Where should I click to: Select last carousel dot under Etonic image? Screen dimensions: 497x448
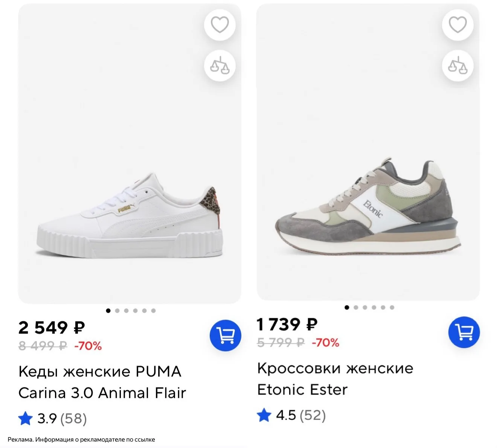[392, 308]
